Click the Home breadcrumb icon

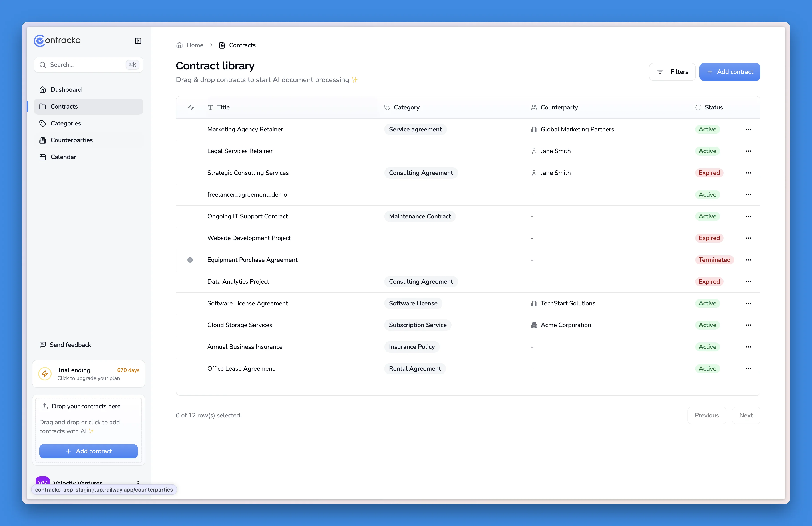pos(179,45)
